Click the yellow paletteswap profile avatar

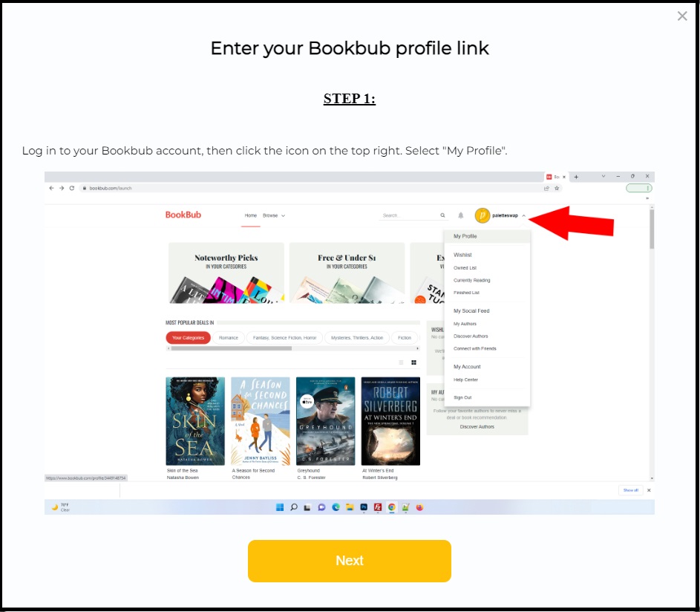point(483,215)
